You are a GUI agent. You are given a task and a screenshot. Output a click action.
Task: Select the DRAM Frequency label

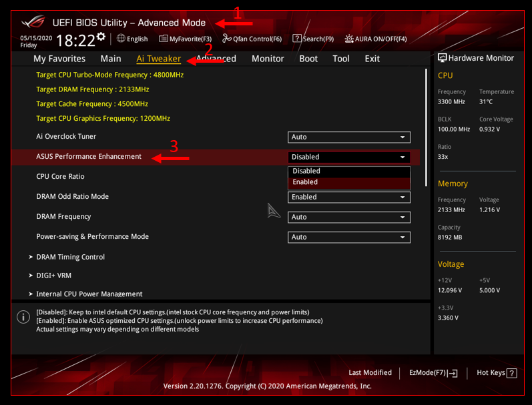63,217
